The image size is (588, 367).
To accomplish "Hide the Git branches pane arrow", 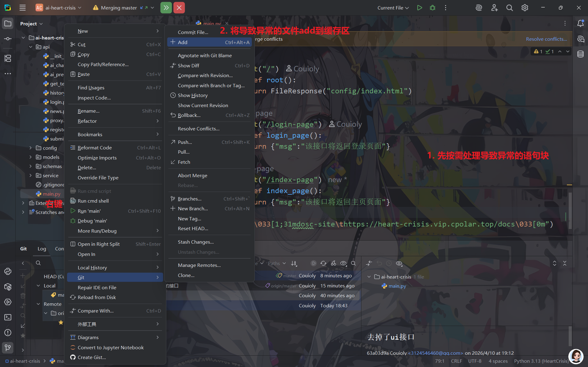I will pyautogui.click(x=23, y=263).
